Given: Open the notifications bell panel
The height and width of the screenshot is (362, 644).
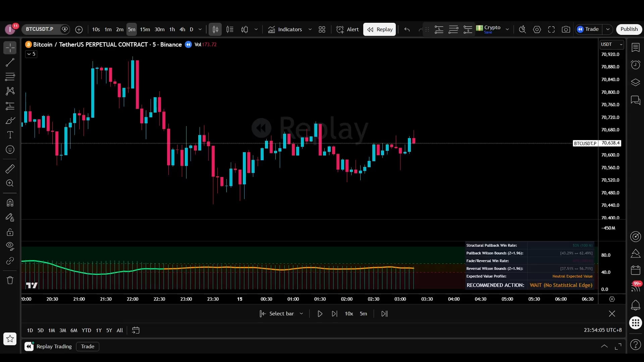Looking at the screenshot, I should [x=636, y=305].
